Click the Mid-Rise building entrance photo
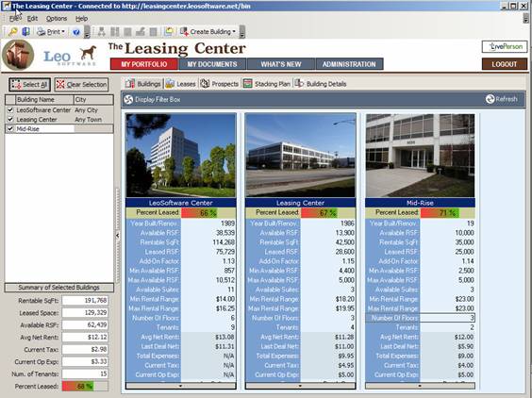The width and height of the screenshot is (532, 398). pyautogui.click(x=420, y=156)
